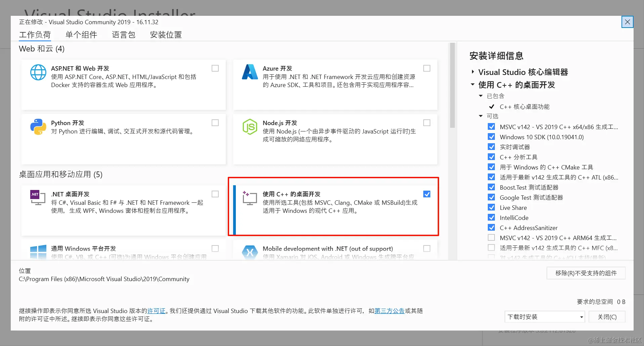Uncheck Live Share component

[491, 207]
